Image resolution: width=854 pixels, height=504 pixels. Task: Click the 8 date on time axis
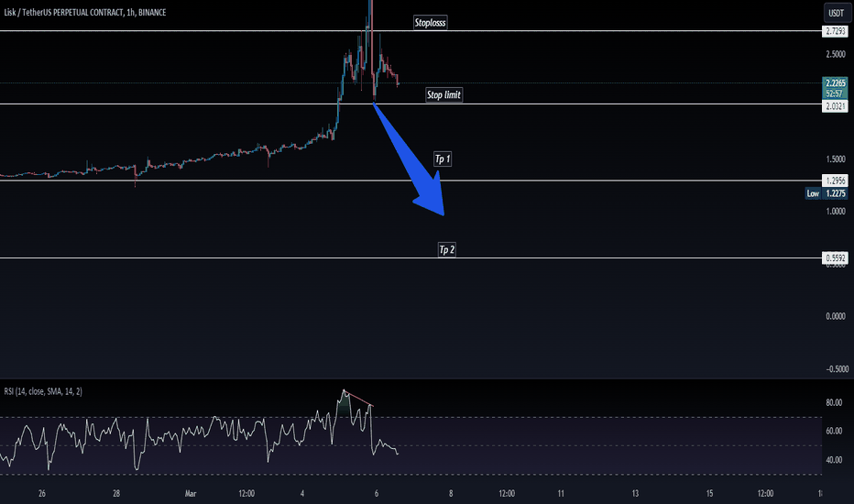click(x=451, y=494)
